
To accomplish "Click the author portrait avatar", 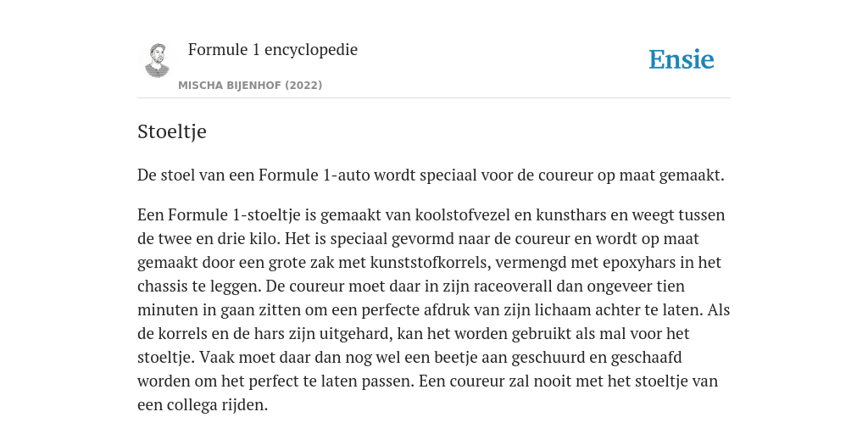I will [x=157, y=60].
